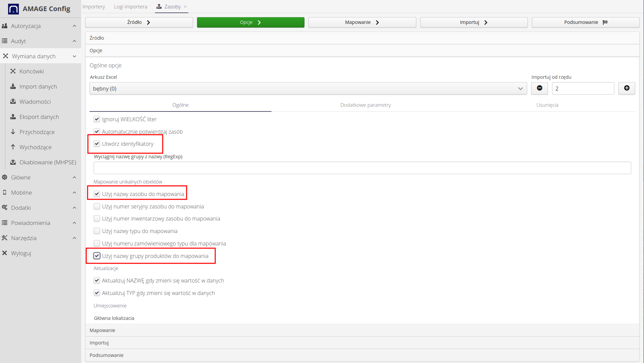644x363 pixels.
Task: Go to the Mapowanie wizard step button
Action: 362,22
